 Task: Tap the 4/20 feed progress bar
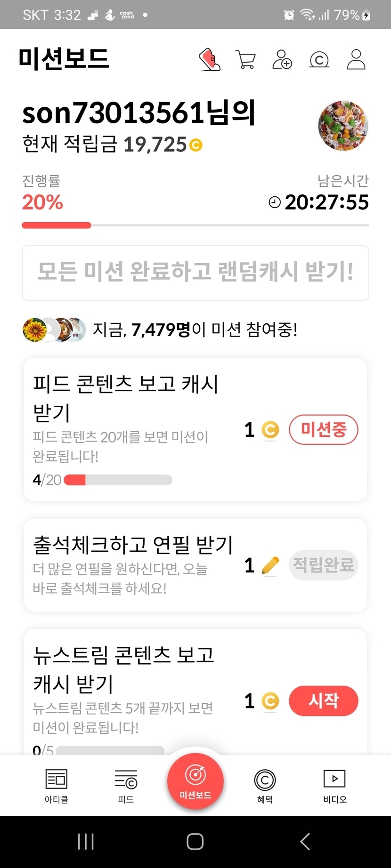(118, 480)
